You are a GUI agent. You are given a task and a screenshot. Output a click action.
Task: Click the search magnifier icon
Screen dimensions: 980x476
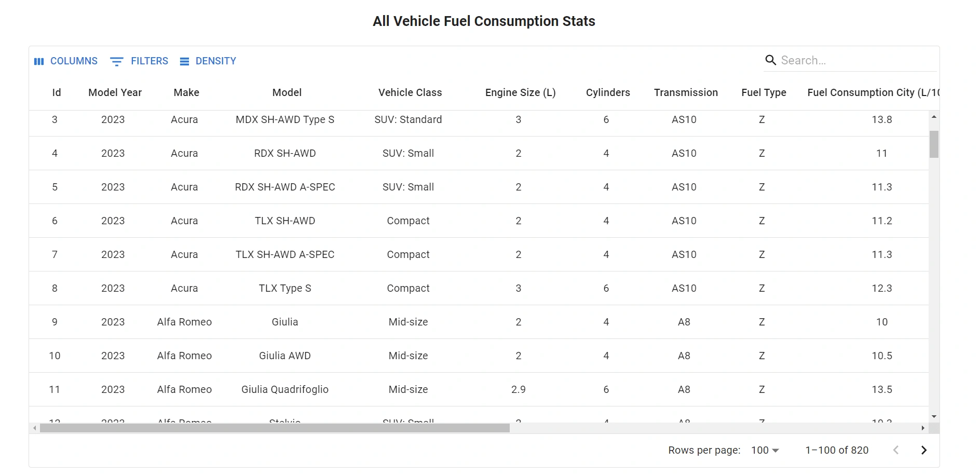[x=771, y=60]
